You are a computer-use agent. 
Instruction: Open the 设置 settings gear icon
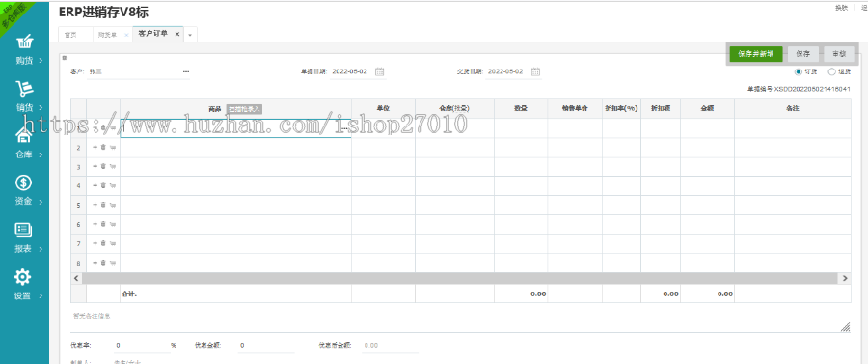(x=23, y=276)
